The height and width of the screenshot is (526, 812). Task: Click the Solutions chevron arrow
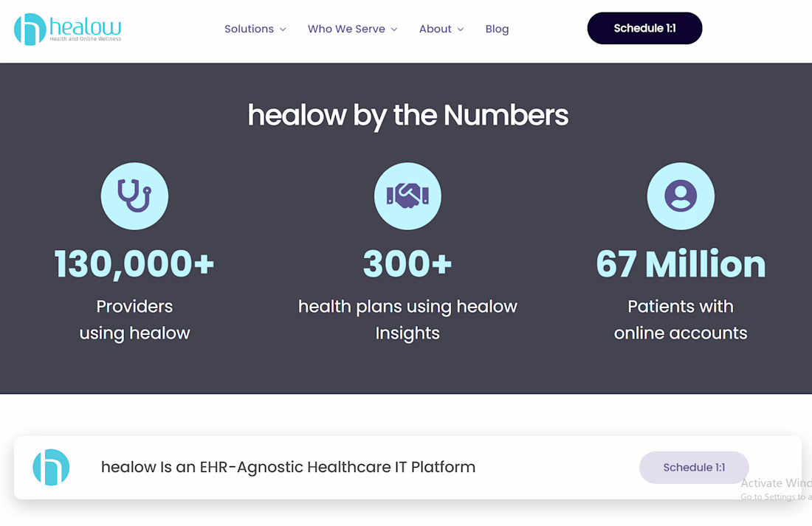(283, 30)
